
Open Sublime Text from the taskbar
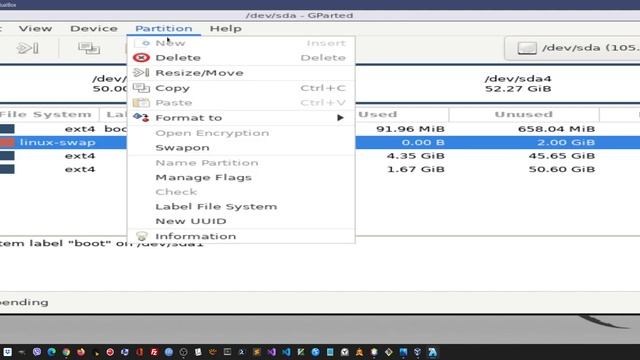click(x=257, y=352)
